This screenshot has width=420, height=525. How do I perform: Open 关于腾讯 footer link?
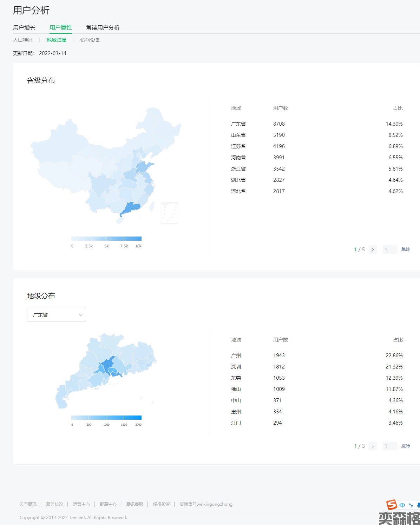[x=28, y=504]
